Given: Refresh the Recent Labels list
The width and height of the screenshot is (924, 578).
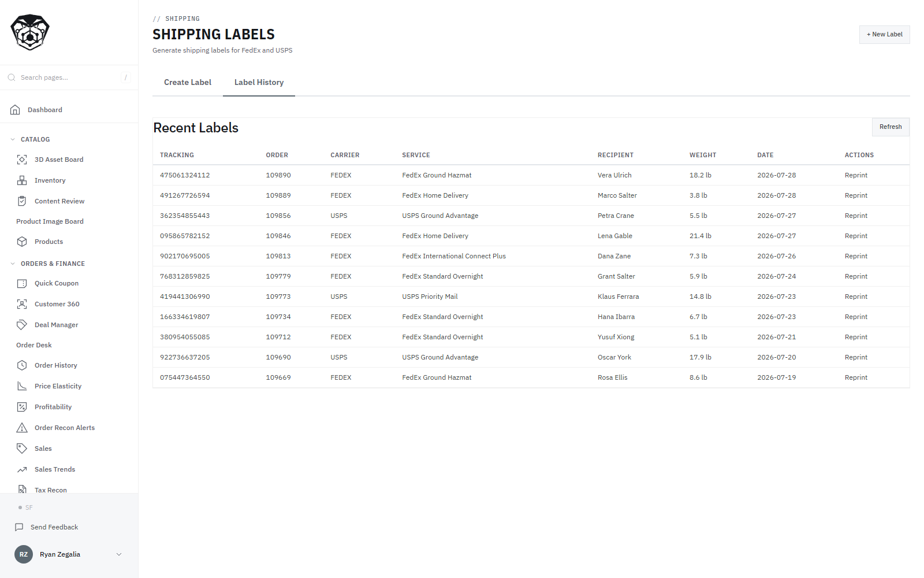Looking at the screenshot, I should 891,127.
